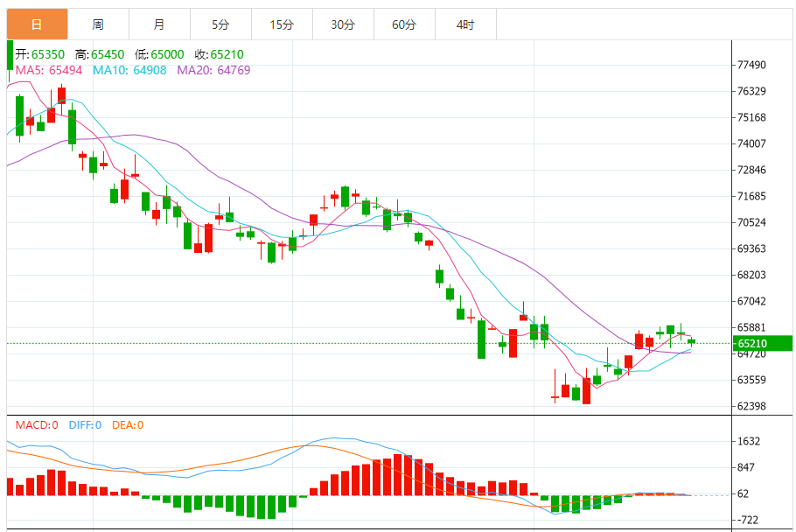Screen dimensions: 796x532
Task: Click the MA10: 64908 indicator label
Action: 129,70
